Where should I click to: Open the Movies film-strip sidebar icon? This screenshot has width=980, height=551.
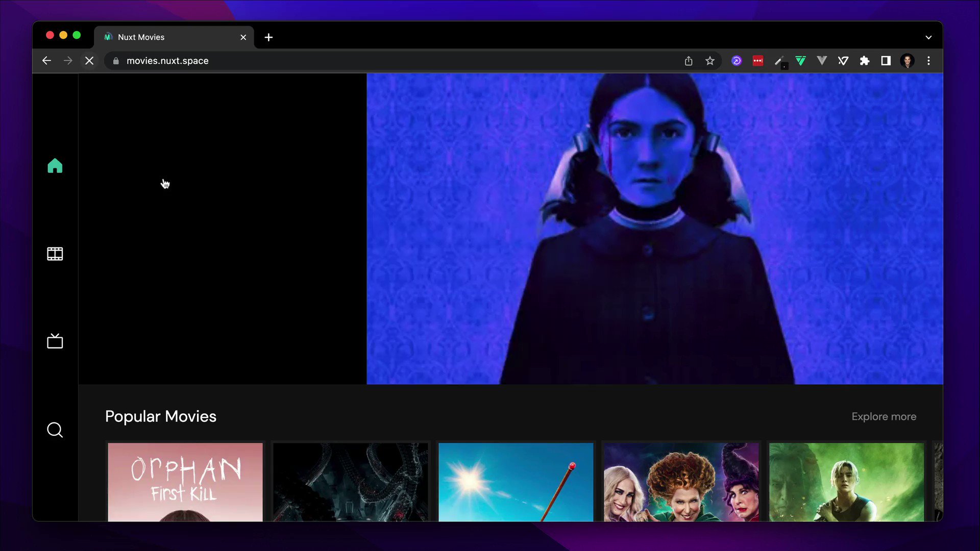coord(55,254)
